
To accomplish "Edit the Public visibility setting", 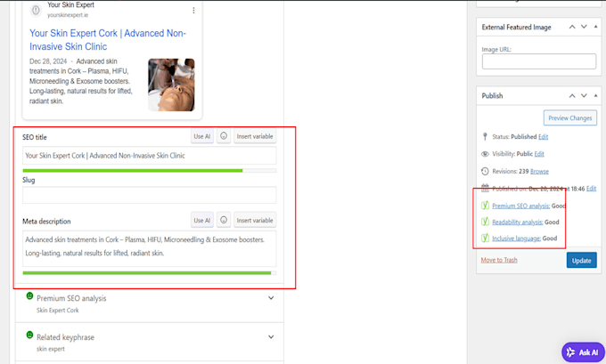I will click(539, 154).
